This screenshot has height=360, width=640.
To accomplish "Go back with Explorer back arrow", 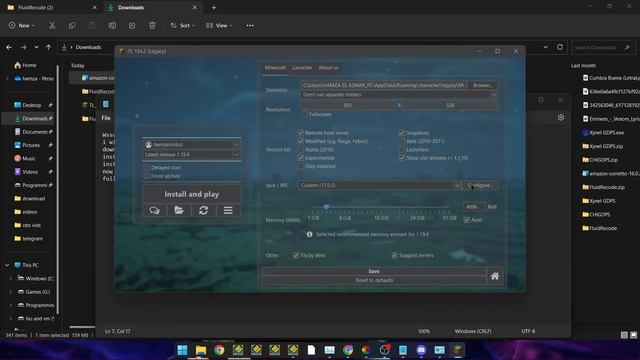I will [x=9, y=47].
